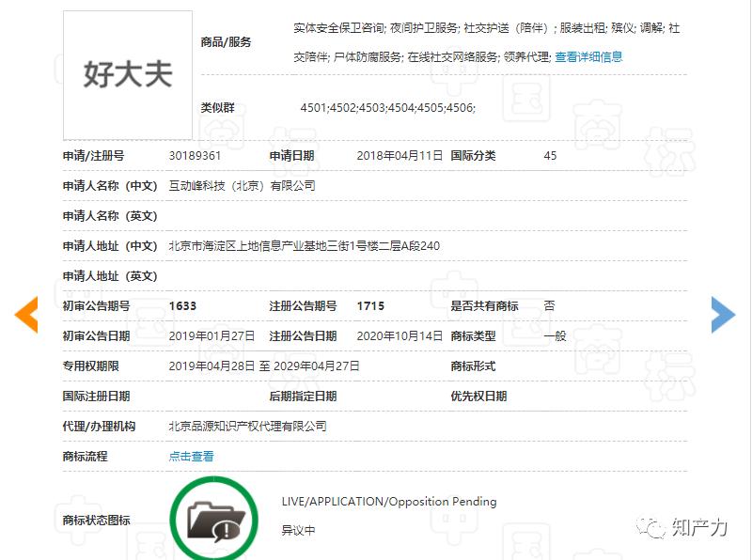Select agency 北京品源知识产权代理有限公司

[x=247, y=427]
